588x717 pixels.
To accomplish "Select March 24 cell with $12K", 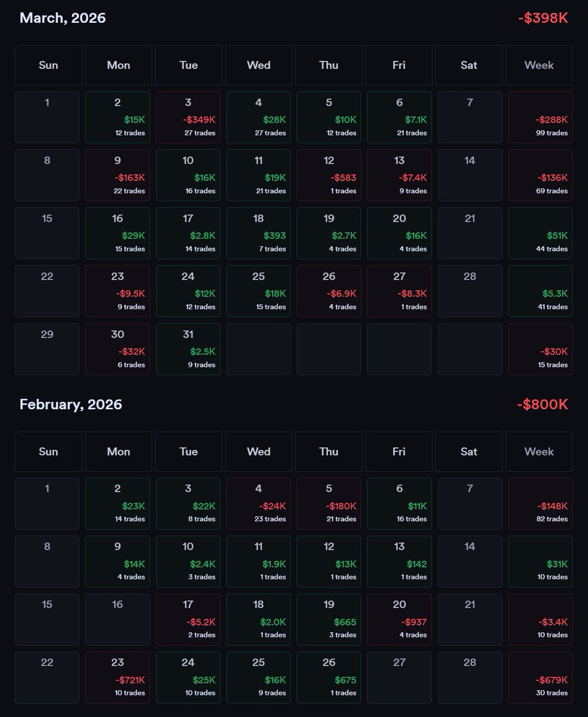I will pos(188,291).
